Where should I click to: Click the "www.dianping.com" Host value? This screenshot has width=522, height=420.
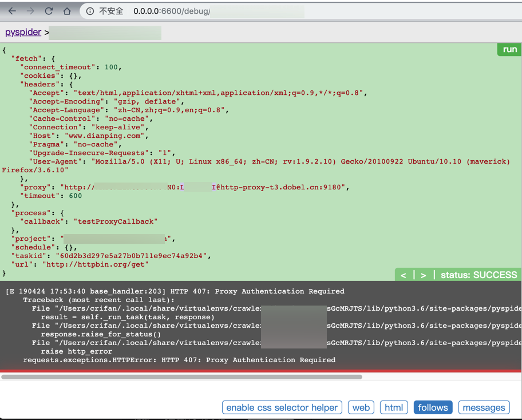click(104, 136)
